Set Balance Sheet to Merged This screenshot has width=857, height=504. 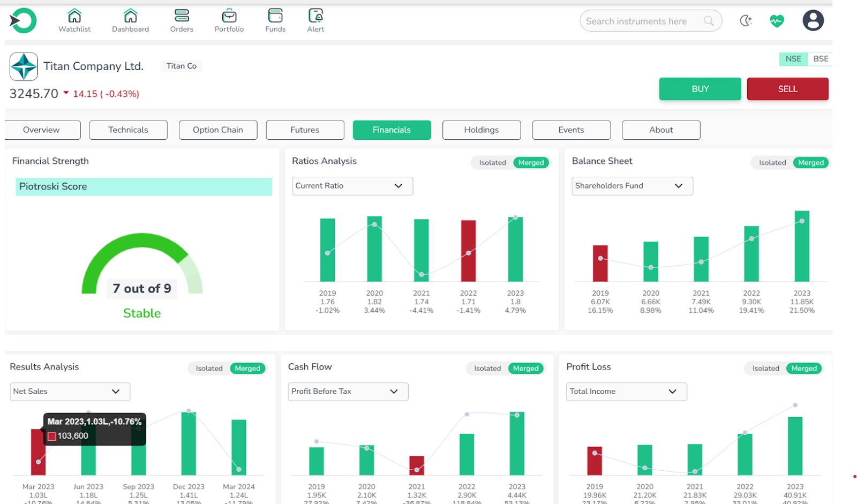[x=811, y=163]
